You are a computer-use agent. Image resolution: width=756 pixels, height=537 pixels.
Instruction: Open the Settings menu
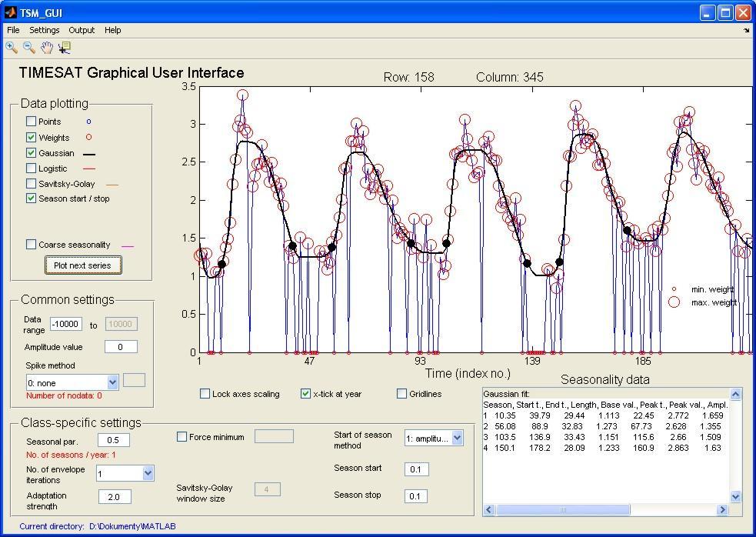(x=45, y=30)
